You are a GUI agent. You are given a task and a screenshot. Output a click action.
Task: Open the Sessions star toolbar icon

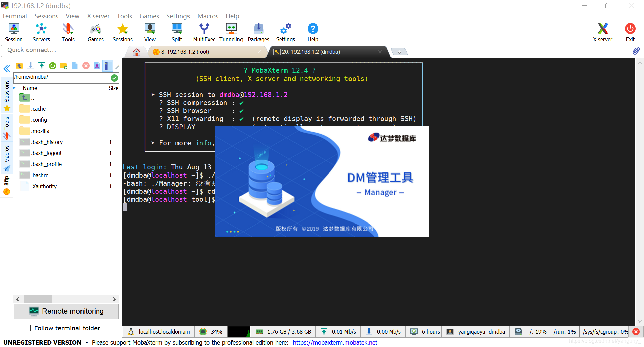point(123,33)
